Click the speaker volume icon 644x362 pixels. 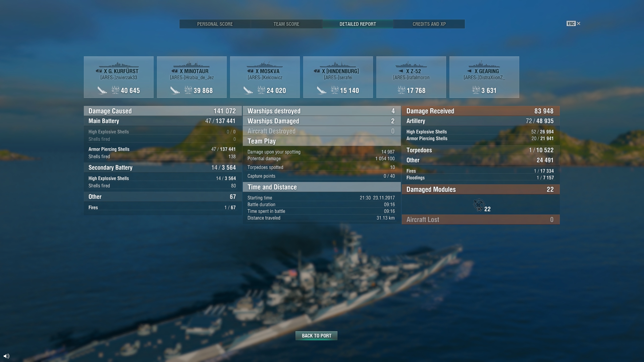6,356
